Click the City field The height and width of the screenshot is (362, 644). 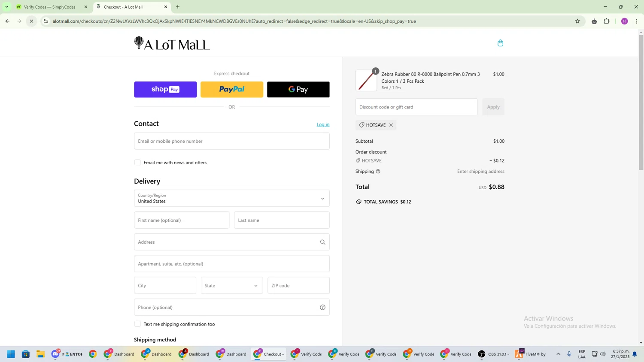pos(165,286)
